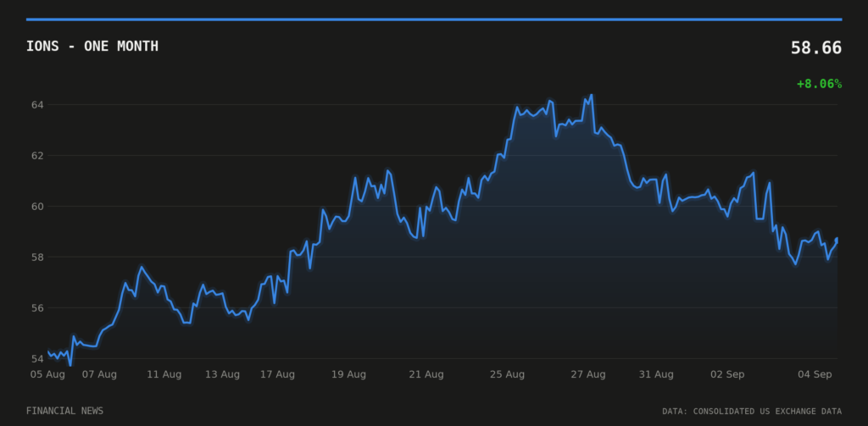868x426 pixels.
Task: Click the 64 y-axis label
Action: [37, 104]
